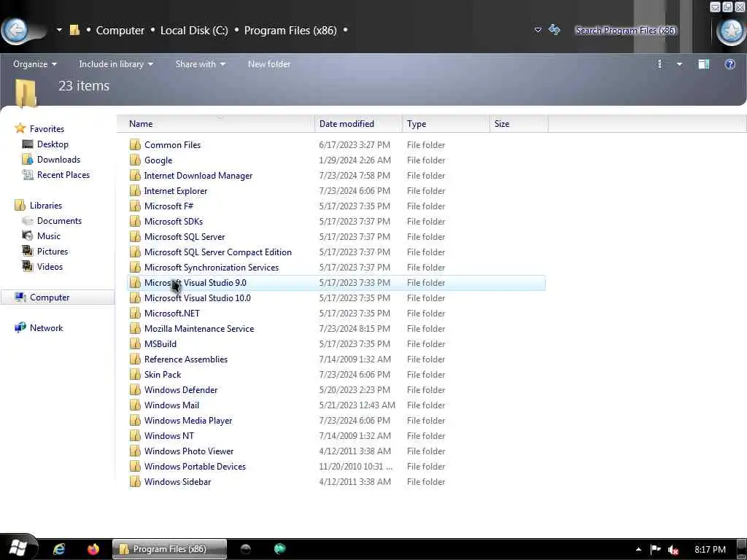This screenshot has width=747, height=560.
Task: Click the Skin Pack folder icon
Action: pos(135,374)
